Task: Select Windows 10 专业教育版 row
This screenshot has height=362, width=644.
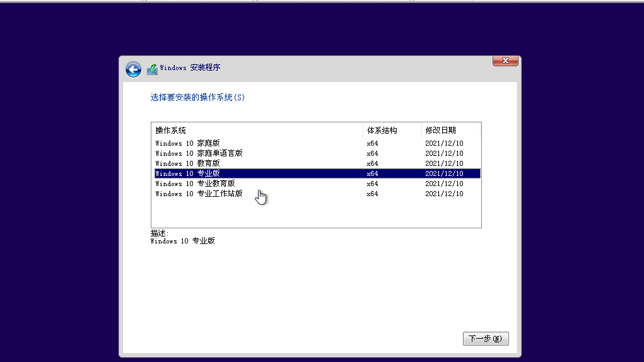Action: (x=317, y=184)
